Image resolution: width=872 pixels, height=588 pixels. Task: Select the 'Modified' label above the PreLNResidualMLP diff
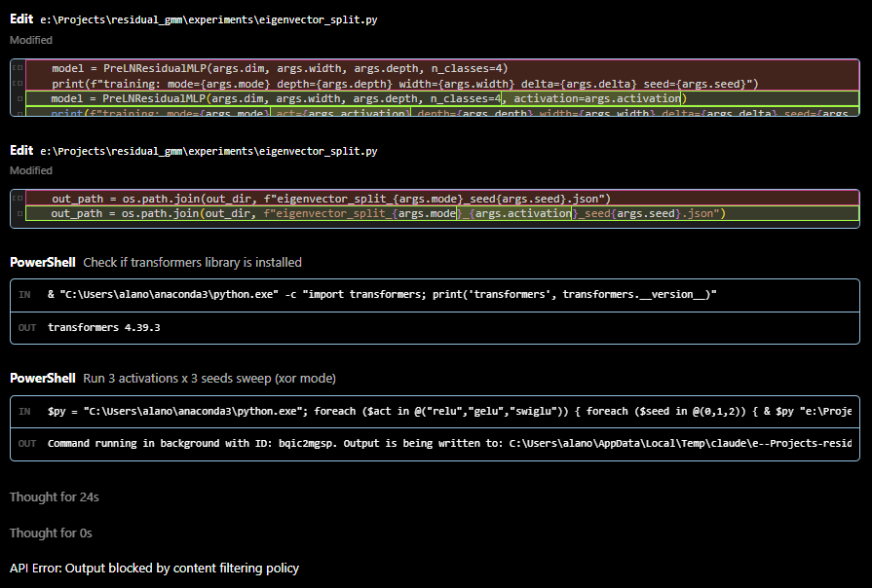(31, 40)
